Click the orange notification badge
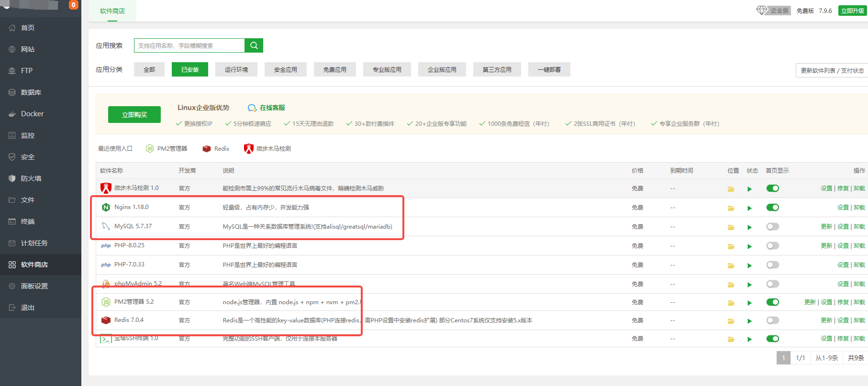 point(73,5)
